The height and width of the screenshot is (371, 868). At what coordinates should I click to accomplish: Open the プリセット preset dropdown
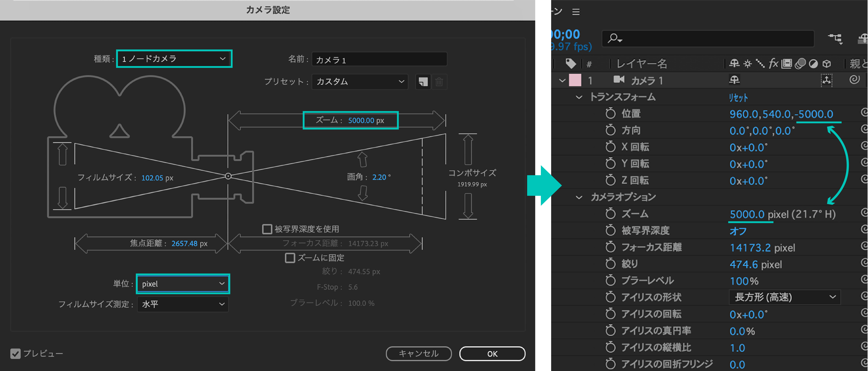(360, 82)
